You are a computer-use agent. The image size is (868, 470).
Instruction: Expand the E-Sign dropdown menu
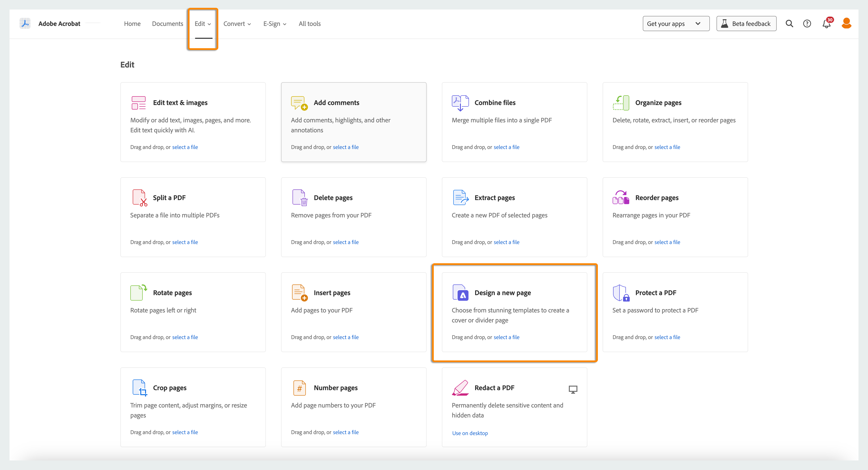[x=275, y=24]
